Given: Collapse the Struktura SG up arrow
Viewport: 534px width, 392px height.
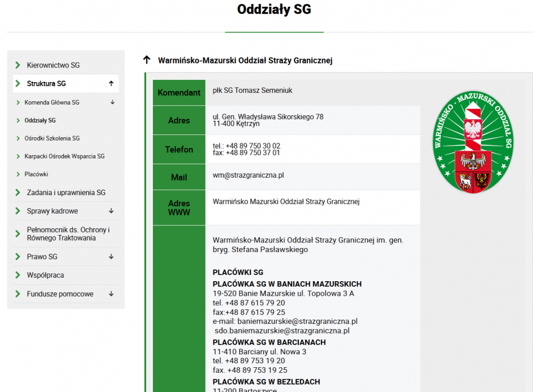Looking at the screenshot, I should 111,84.
